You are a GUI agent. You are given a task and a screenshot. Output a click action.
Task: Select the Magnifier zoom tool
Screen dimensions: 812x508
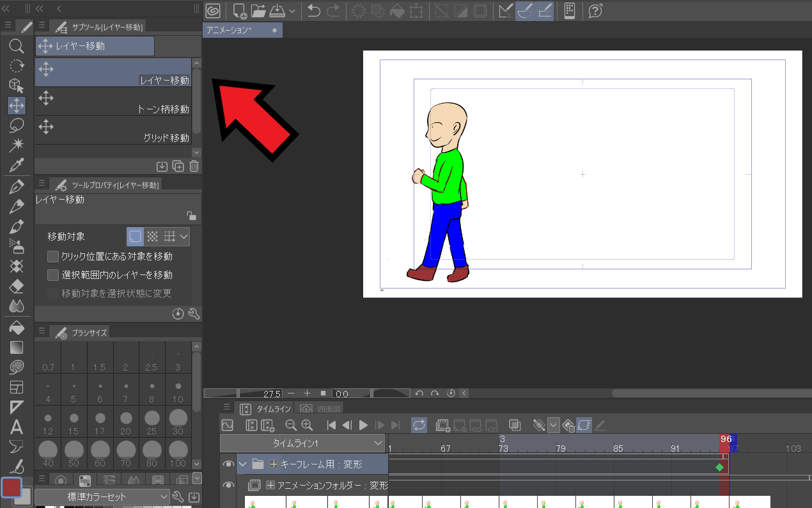click(17, 45)
